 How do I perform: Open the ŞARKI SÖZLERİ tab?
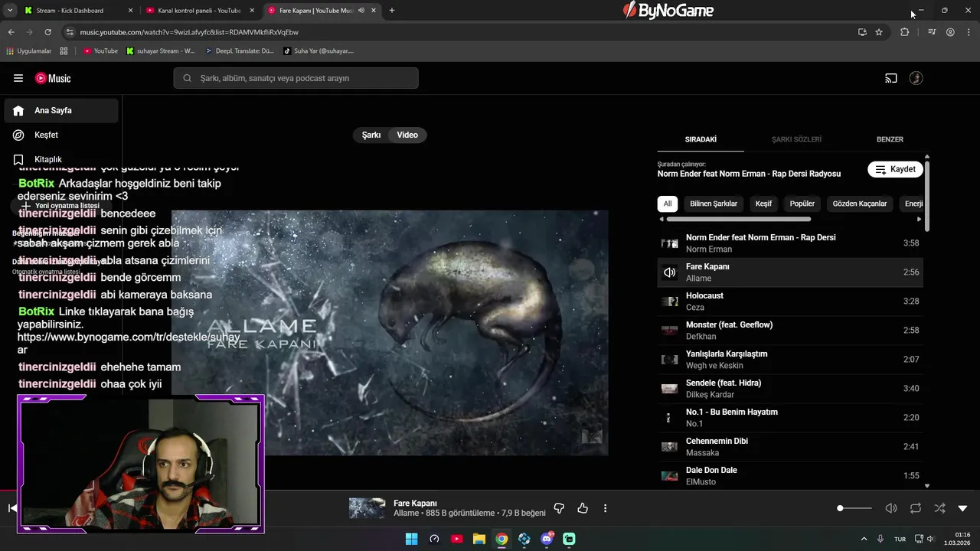click(796, 139)
